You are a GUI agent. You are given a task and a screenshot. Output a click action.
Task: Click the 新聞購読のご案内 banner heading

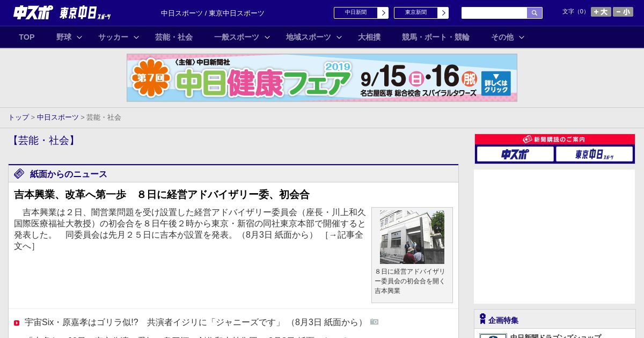pos(555,139)
